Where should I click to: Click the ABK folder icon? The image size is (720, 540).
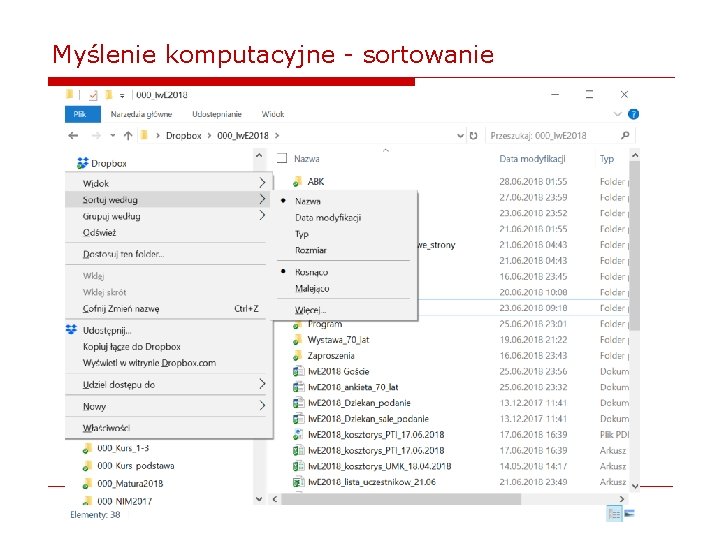298,182
